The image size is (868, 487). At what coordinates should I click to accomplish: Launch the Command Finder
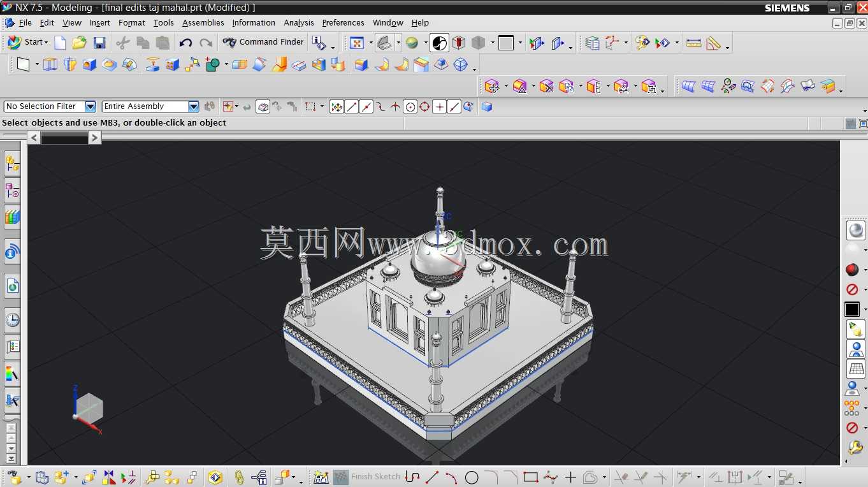263,42
